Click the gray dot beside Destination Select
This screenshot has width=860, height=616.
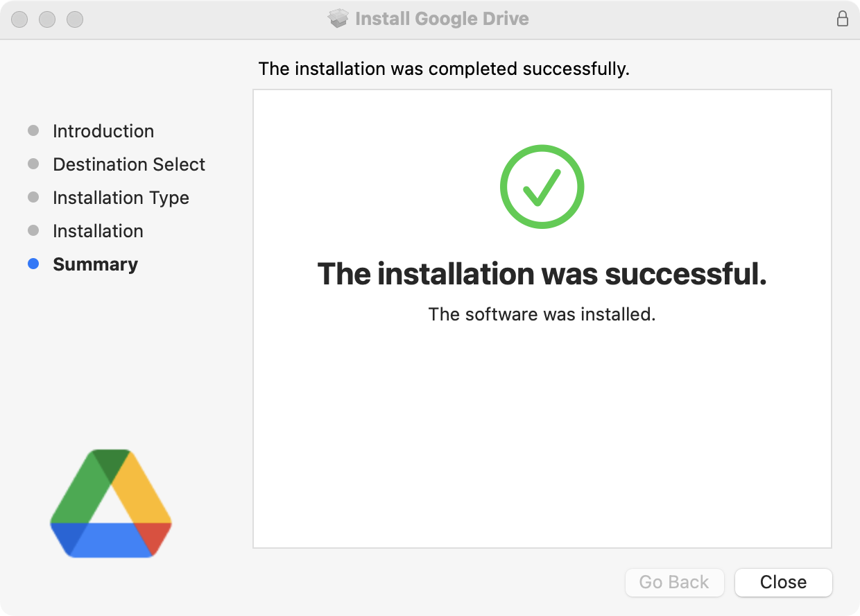tap(33, 164)
